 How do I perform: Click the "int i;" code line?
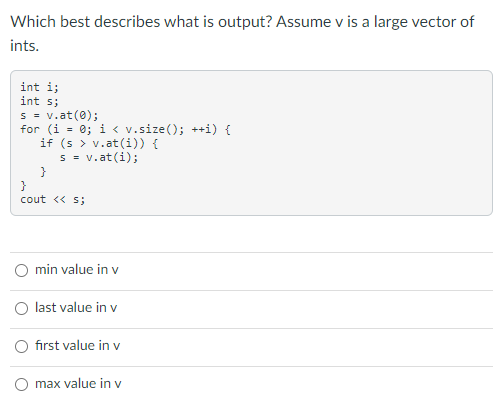point(39,87)
